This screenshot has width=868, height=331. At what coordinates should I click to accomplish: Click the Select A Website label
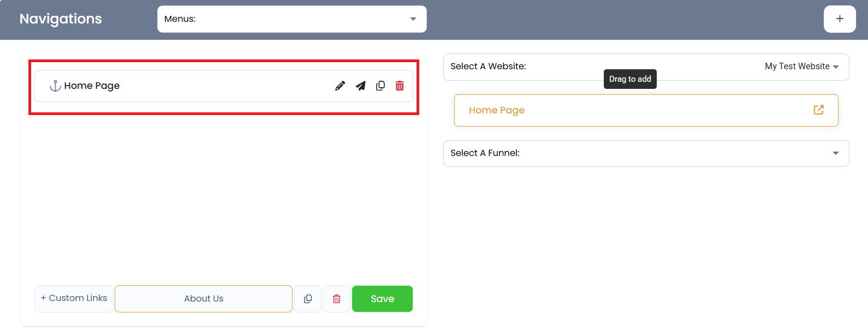click(x=488, y=67)
